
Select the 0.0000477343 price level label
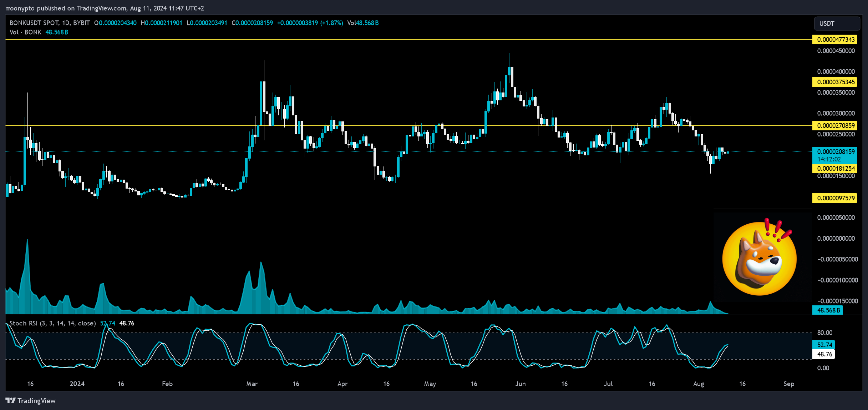[x=835, y=40]
